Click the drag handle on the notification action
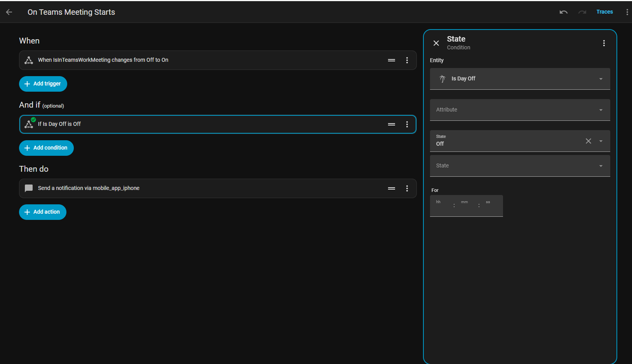This screenshot has height=364, width=632. click(x=392, y=188)
